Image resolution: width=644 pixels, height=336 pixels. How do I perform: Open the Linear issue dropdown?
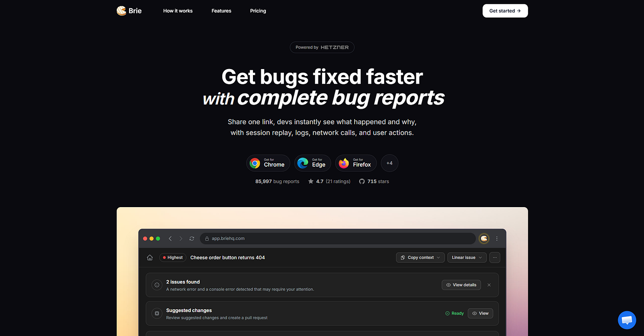click(467, 257)
